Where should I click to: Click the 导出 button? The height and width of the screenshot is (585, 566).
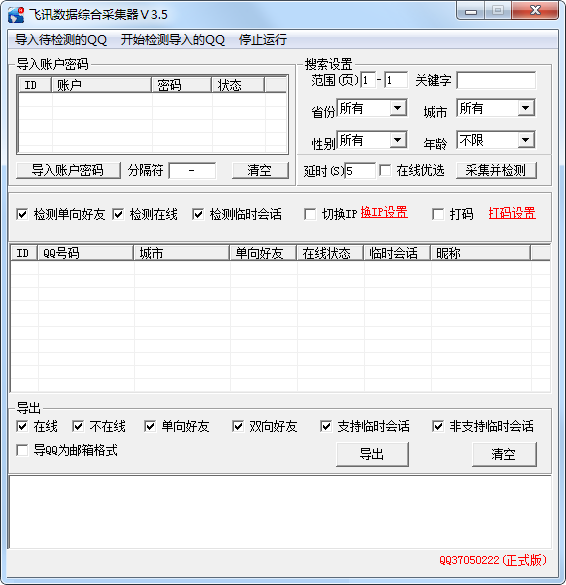[372, 454]
